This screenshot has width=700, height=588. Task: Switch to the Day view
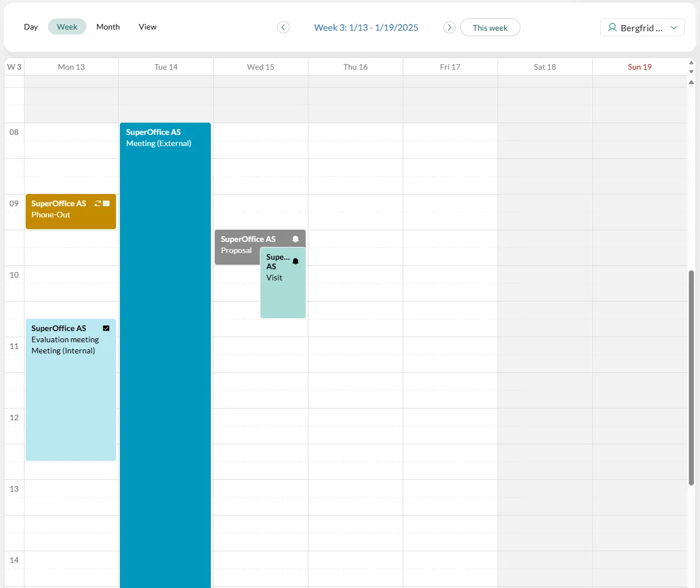(x=31, y=27)
